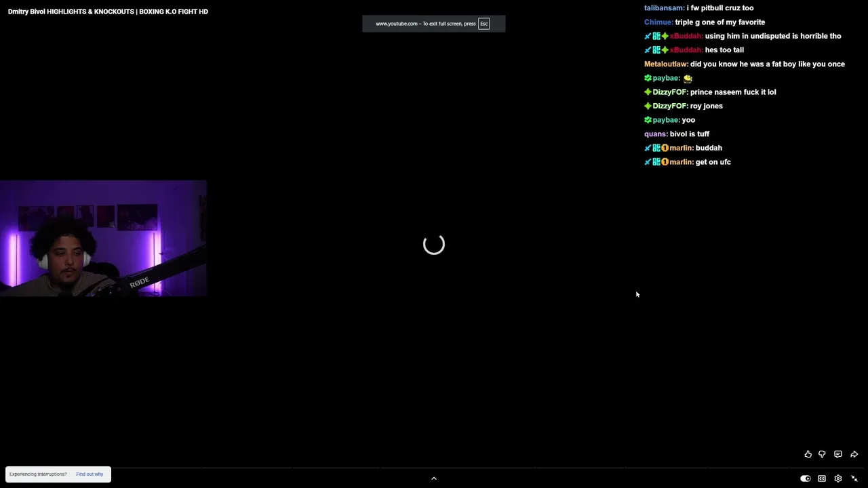Dislike the video with thumbs down icon

click(822, 454)
